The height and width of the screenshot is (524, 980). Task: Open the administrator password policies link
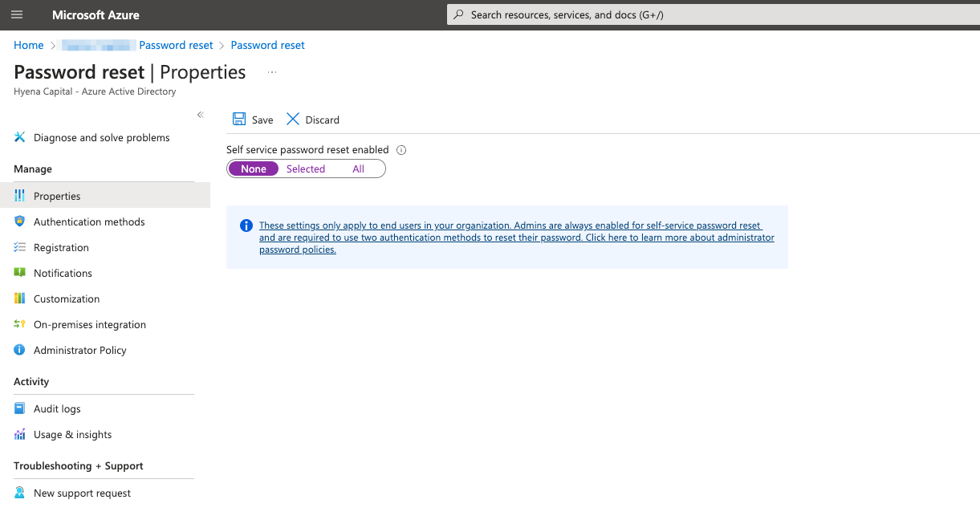517,238
